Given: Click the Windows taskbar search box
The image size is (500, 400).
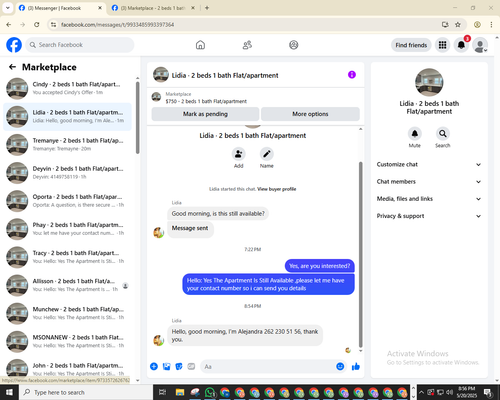Looking at the screenshot, I should pyautogui.click(x=85, y=392).
